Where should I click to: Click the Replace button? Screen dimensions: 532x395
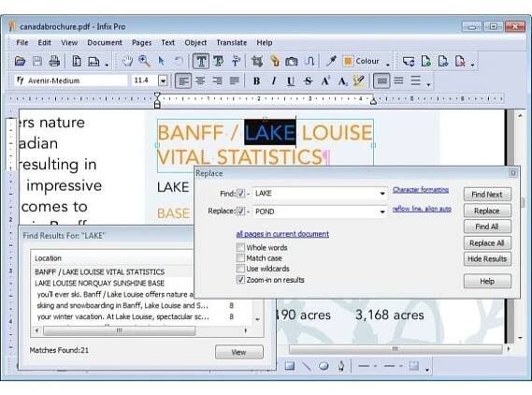pos(487,211)
